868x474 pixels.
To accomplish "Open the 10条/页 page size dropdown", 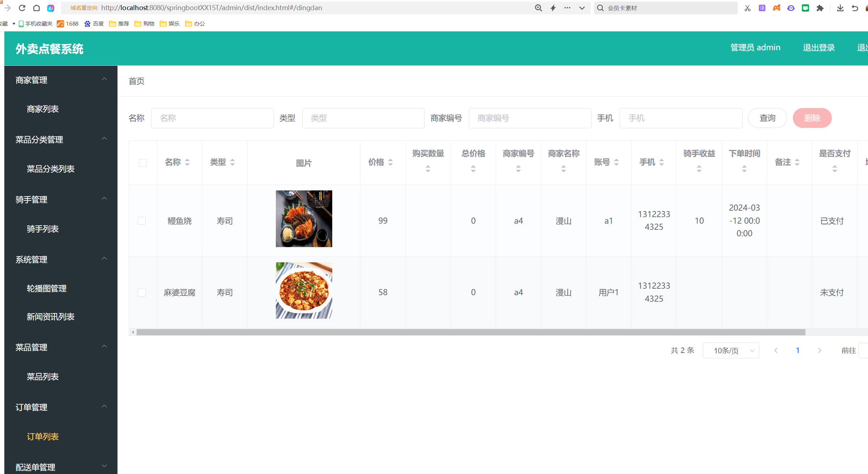I will [731, 350].
